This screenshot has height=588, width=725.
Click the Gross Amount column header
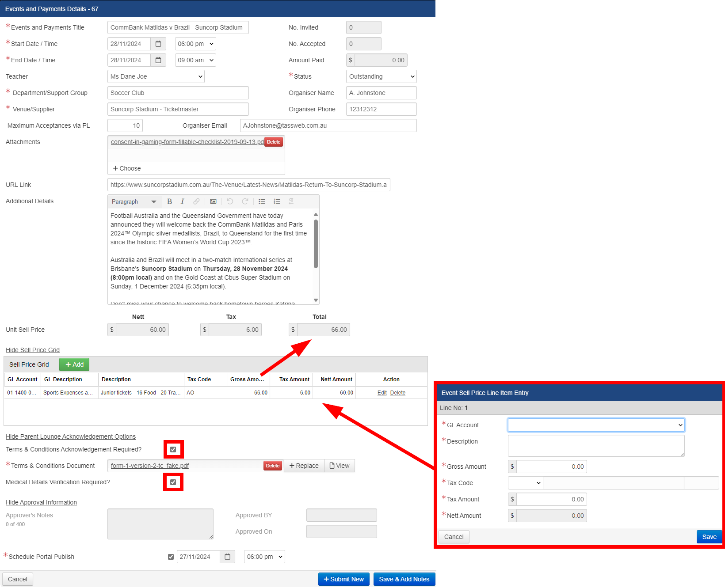click(248, 379)
